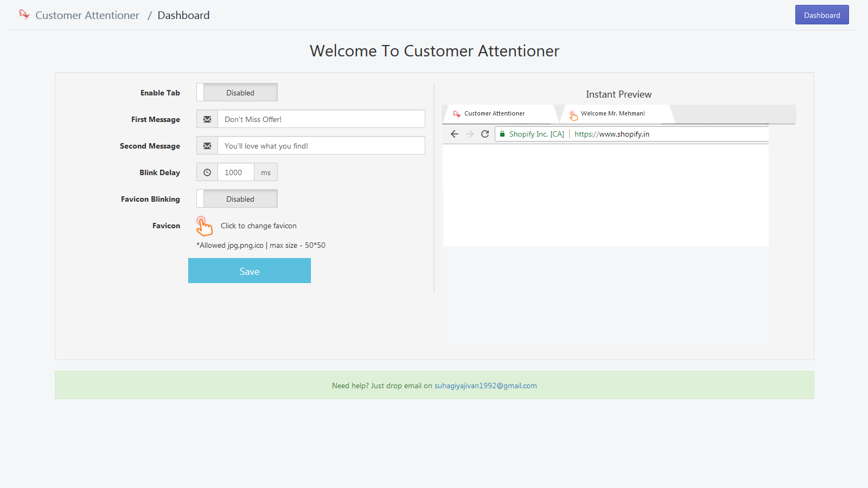
Task: Click the Favicon Blinking label
Action: [150, 199]
